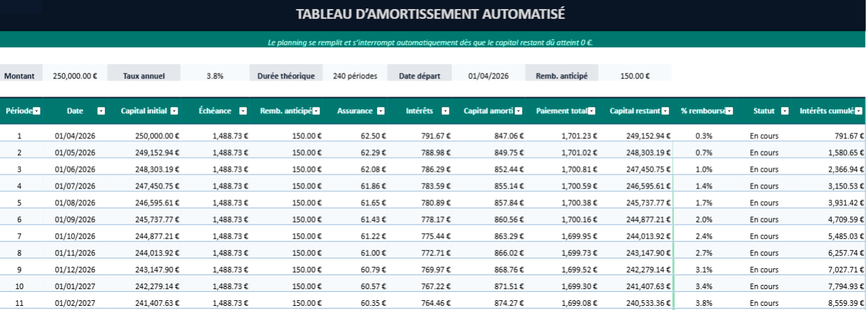The width and height of the screenshot is (868, 310).
Task: Open the Statut column filter dropdown
Action: coord(785,111)
